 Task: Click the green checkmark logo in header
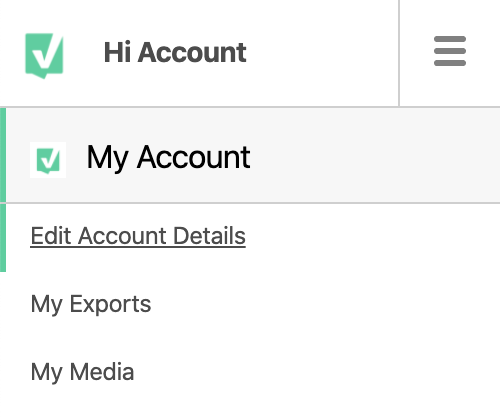point(44,56)
